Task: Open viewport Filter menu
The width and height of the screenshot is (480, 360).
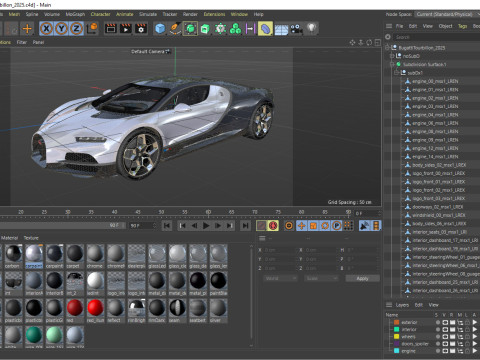Action: pos(22,42)
